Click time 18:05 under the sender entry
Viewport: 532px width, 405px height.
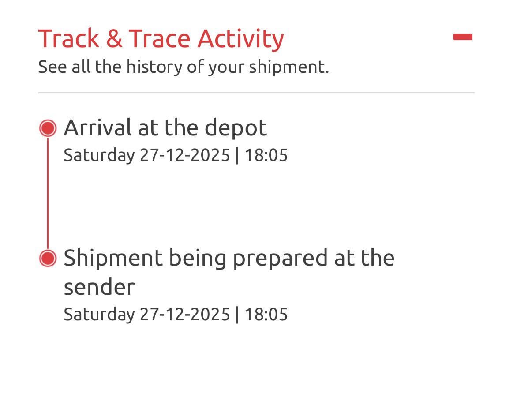coord(266,315)
